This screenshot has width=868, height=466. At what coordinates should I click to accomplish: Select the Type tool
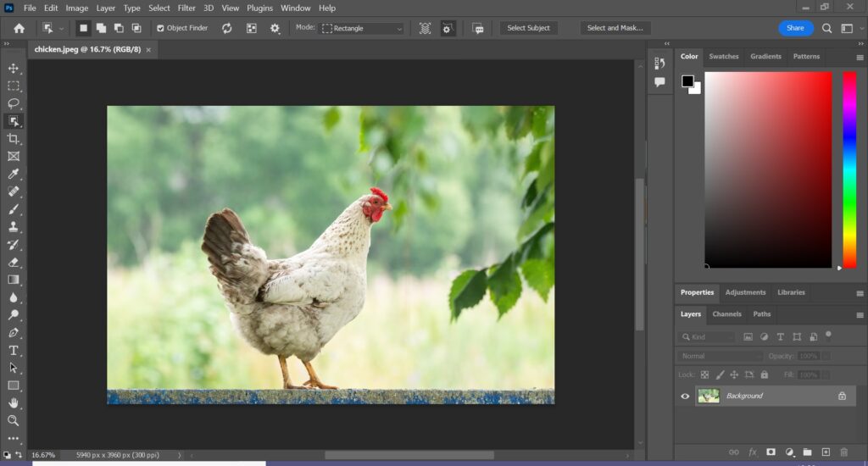pos(14,350)
